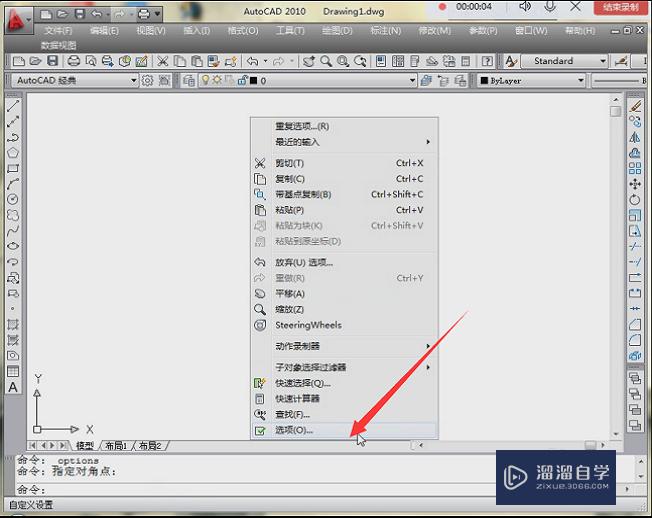652x518 pixels.
Task: Open quick access toolbar customize arrow
Action: tap(157, 14)
